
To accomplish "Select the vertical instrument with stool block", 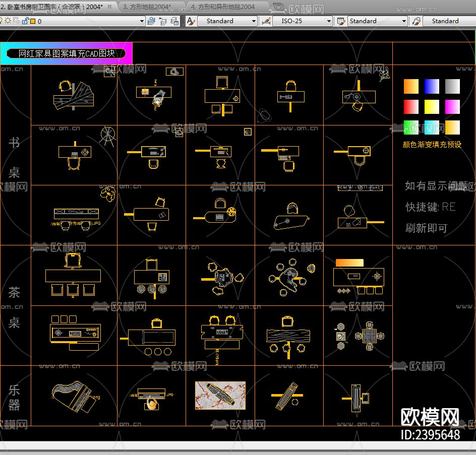I will 356,398.
